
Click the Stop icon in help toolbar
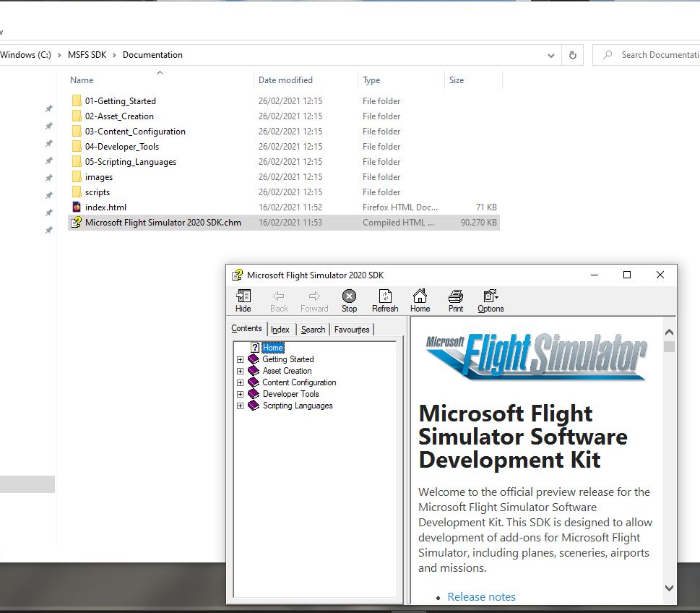click(x=349, y=301)
